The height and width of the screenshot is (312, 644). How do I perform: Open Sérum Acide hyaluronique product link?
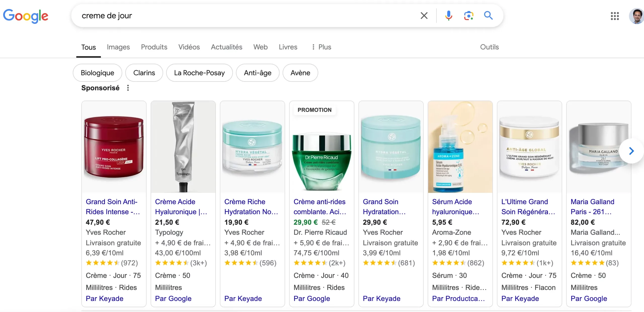(456, 207)
